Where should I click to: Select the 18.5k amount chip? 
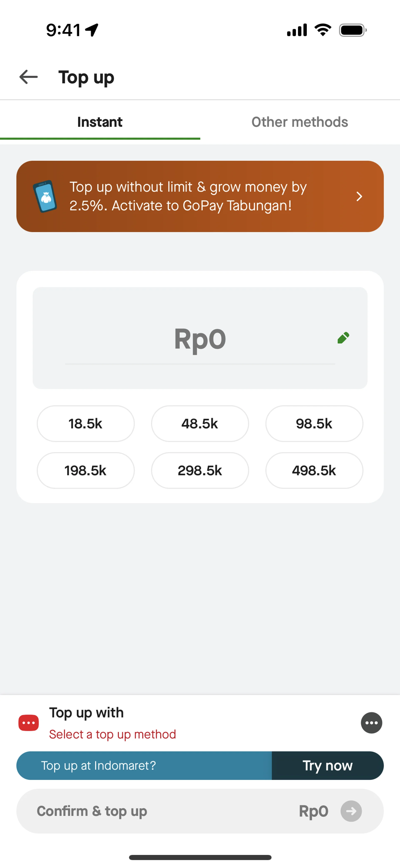point(86,424)
